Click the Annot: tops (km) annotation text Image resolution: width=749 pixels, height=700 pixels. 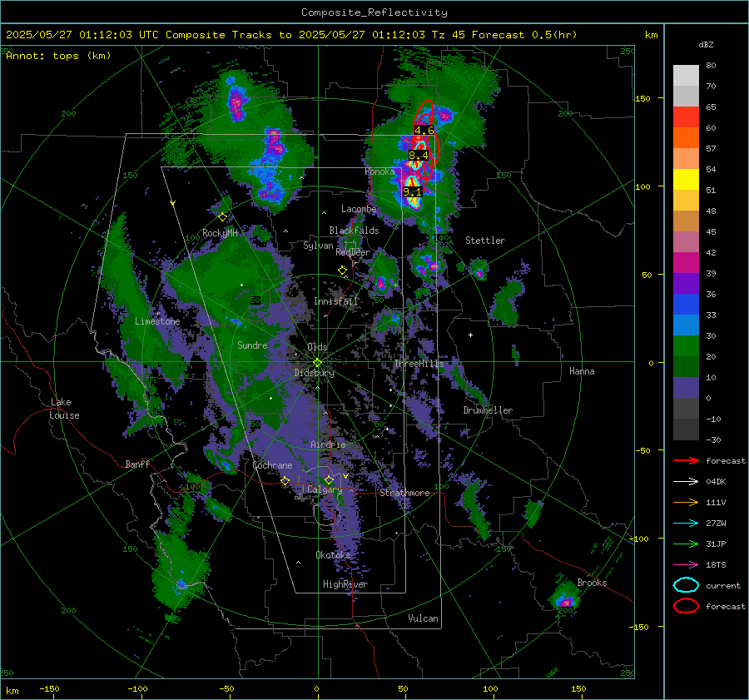click(x=58, y=56)
